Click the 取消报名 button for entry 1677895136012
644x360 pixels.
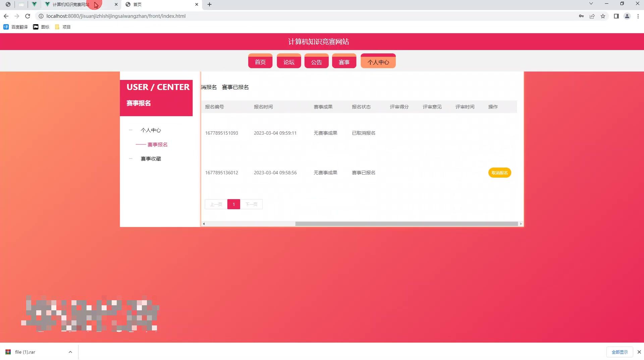click(x=499, y=173)
